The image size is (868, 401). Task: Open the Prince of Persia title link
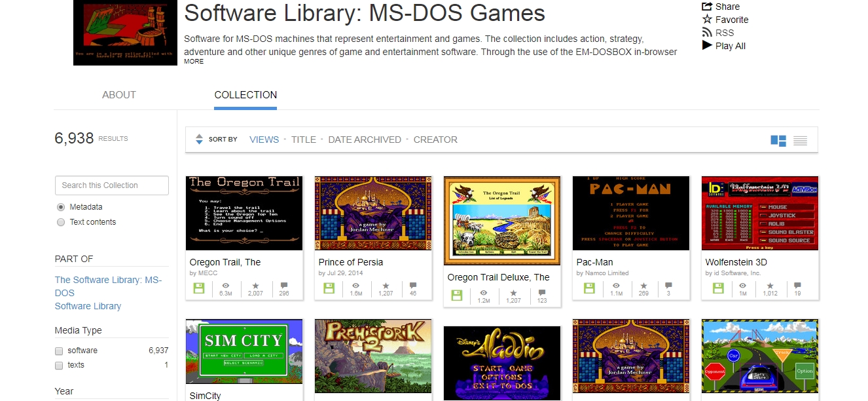351,262
